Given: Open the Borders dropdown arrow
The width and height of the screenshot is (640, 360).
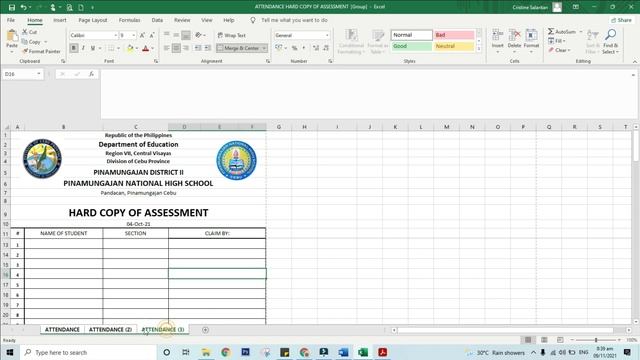Looking at the screenshot, I should point(118,48).
